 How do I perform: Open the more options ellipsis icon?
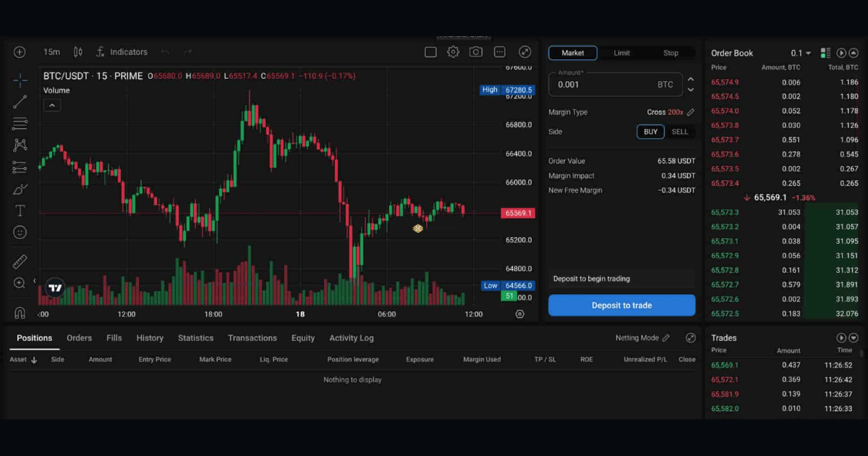coord(499,52)
